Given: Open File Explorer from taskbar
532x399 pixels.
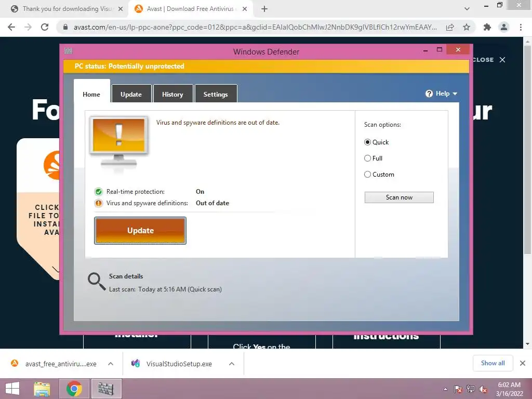Looking at the screenshot, I should click(x=43, y=389).
